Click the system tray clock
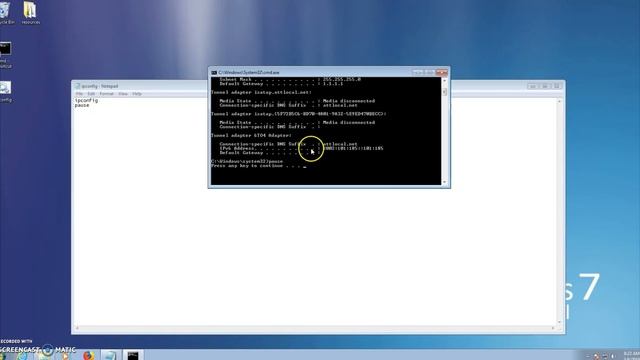Viewport: 640px width, 360px height. tap(631, 356)
